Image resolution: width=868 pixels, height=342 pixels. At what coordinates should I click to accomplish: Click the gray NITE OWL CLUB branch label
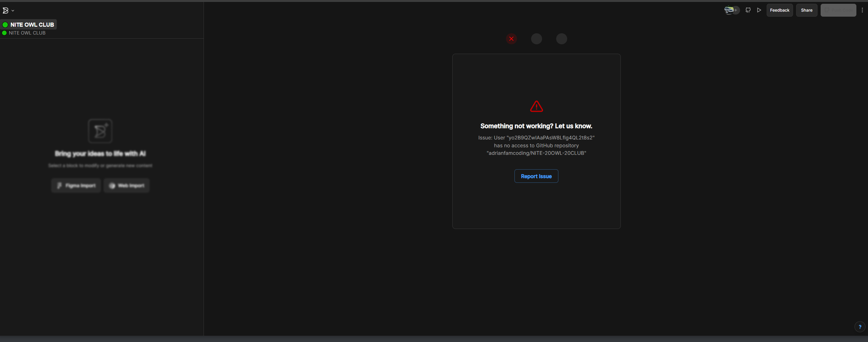27,33
